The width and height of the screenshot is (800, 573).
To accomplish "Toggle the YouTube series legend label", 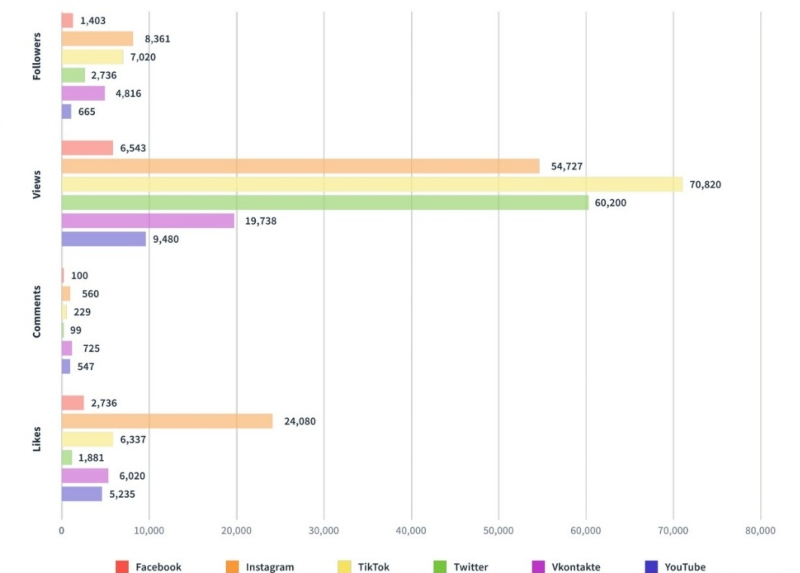I will [x=685, y=567].
